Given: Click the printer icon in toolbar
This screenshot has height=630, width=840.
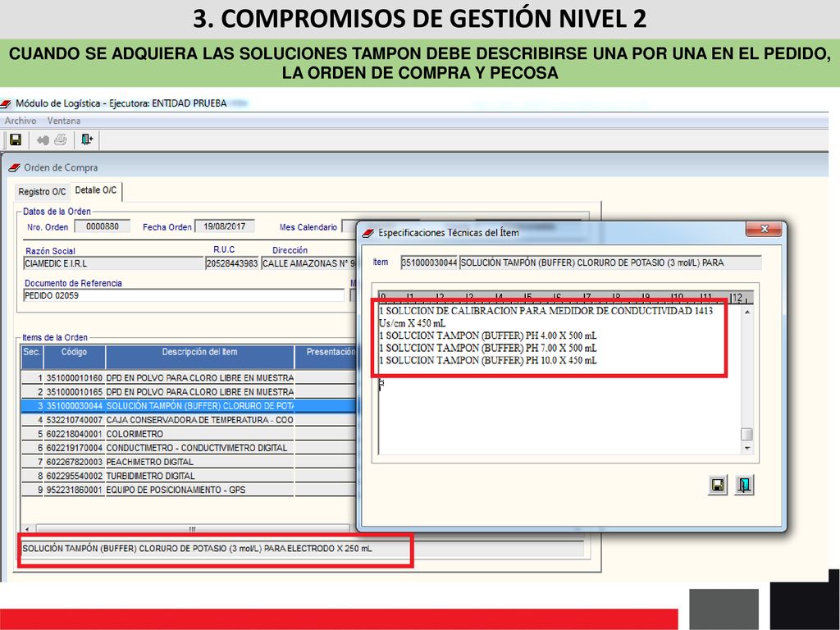Looking at the screenshot, I should pyautogui.click(x=61, y=139).
